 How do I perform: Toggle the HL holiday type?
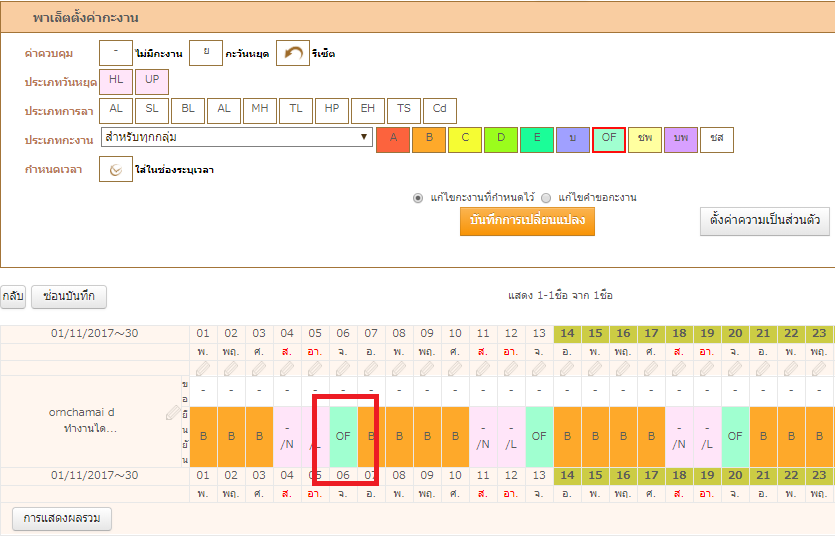(x=116, y=81)
